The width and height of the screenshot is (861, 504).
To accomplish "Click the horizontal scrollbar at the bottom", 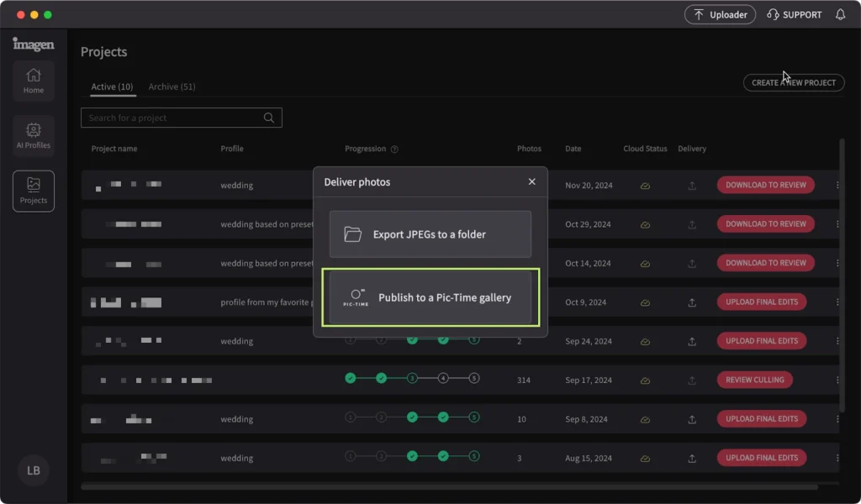I will (x=449, y=486).
